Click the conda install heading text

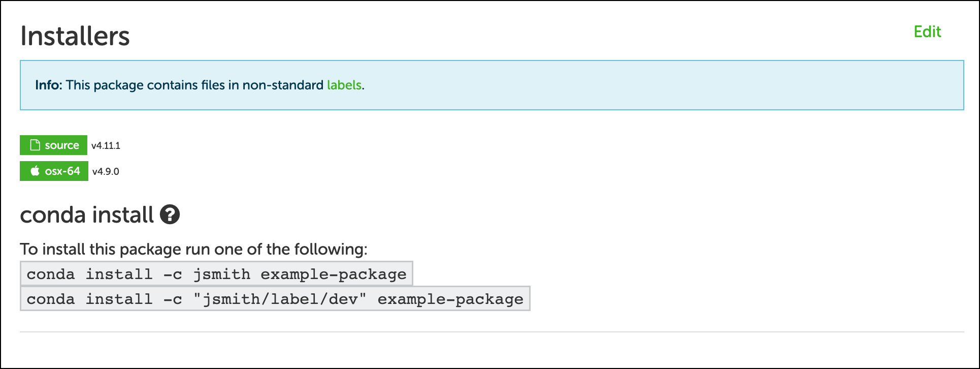point(87,214)
